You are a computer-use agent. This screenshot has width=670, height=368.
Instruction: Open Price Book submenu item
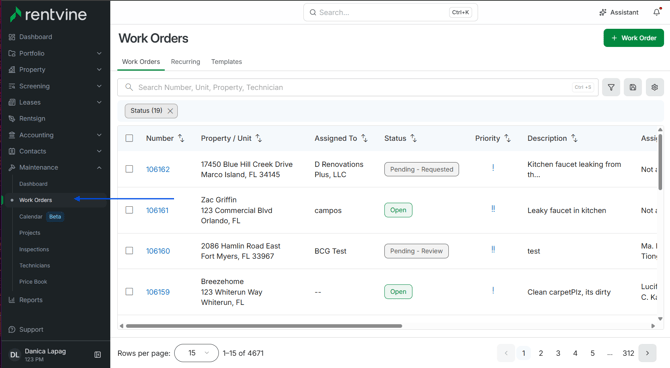[33, 282]
